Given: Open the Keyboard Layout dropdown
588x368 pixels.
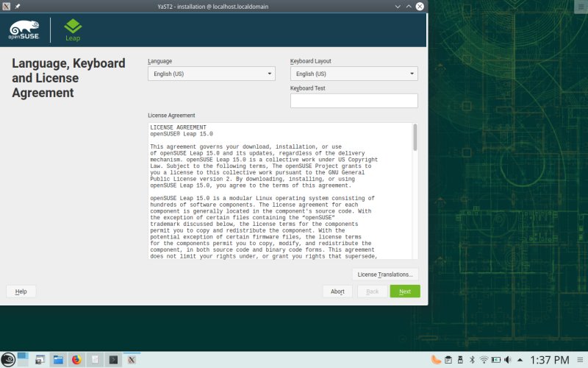Looking at the screenshot, I should tap(354, 74).
